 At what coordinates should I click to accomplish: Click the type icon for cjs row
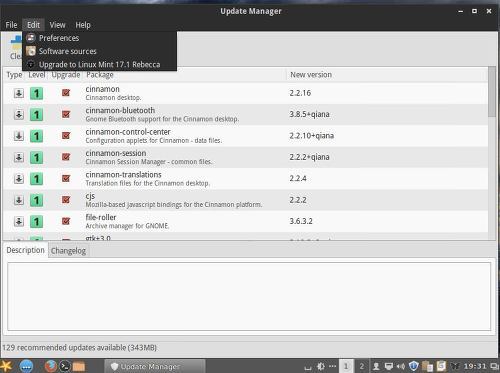click(19, 200)
